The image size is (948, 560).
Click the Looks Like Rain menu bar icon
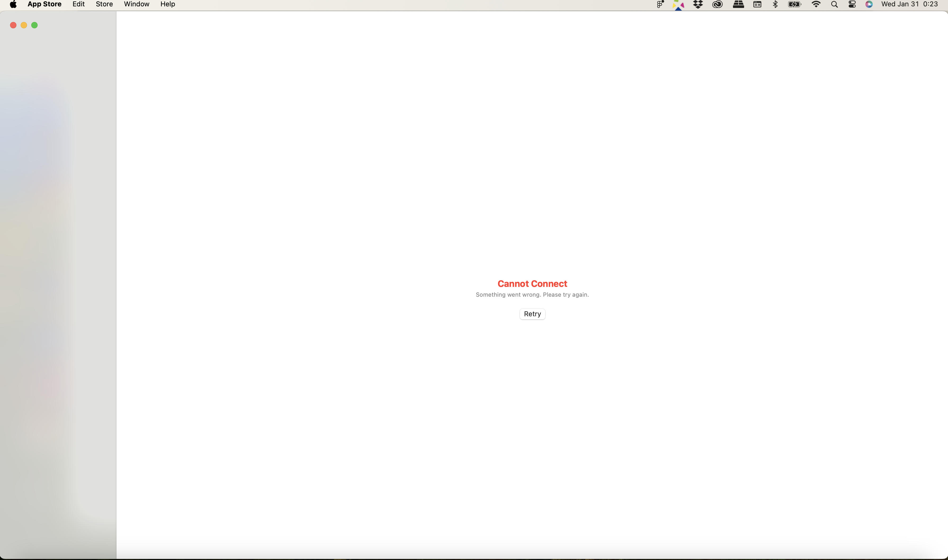point(679,5)
